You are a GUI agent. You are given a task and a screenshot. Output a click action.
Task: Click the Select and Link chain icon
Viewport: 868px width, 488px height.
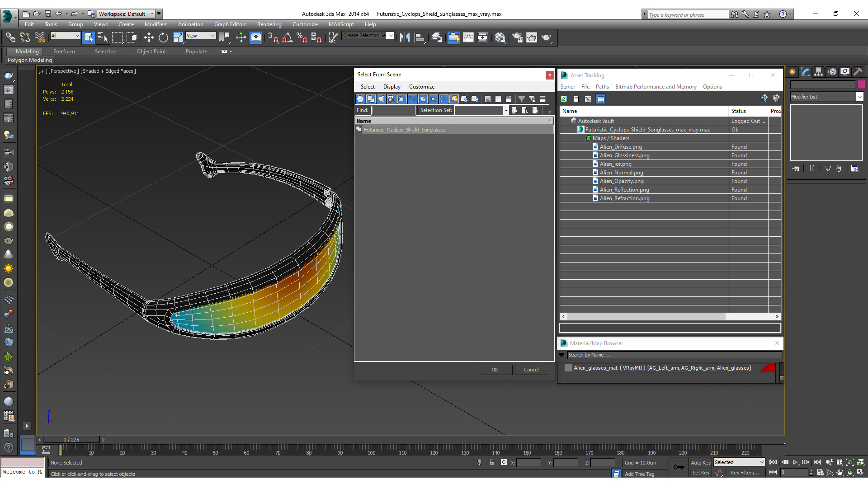tap(10, 38)
